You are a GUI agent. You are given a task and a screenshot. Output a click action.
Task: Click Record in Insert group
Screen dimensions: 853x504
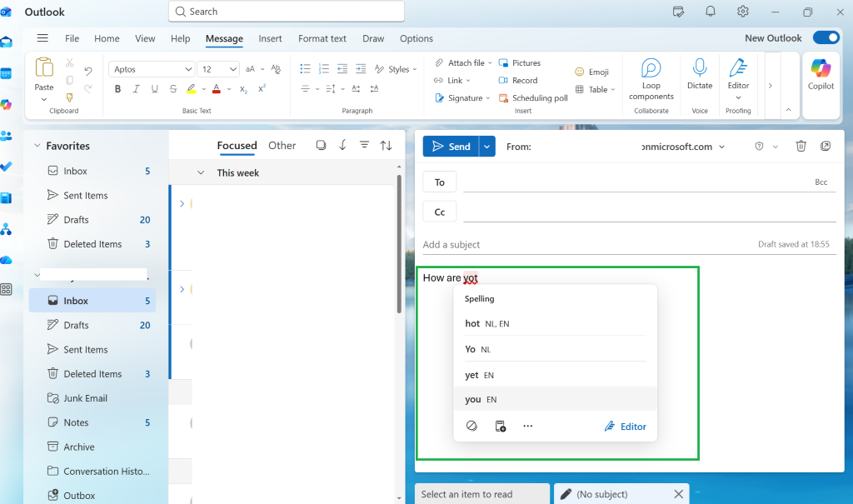(518, 81)
